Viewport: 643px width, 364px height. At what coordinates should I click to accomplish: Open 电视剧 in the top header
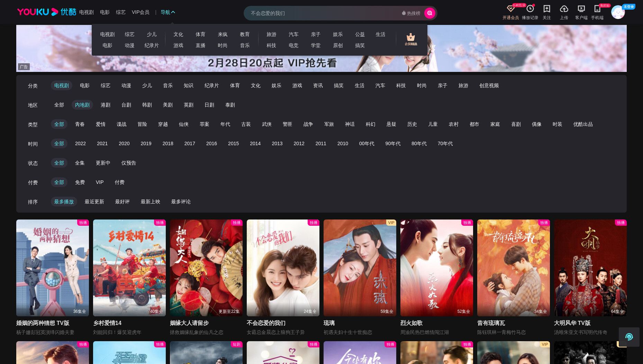coord(87,12)
